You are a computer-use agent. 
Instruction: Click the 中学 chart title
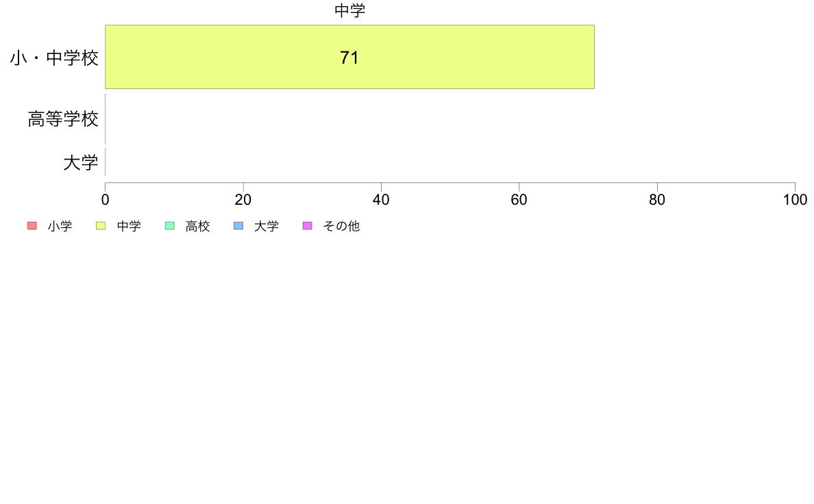350,10
